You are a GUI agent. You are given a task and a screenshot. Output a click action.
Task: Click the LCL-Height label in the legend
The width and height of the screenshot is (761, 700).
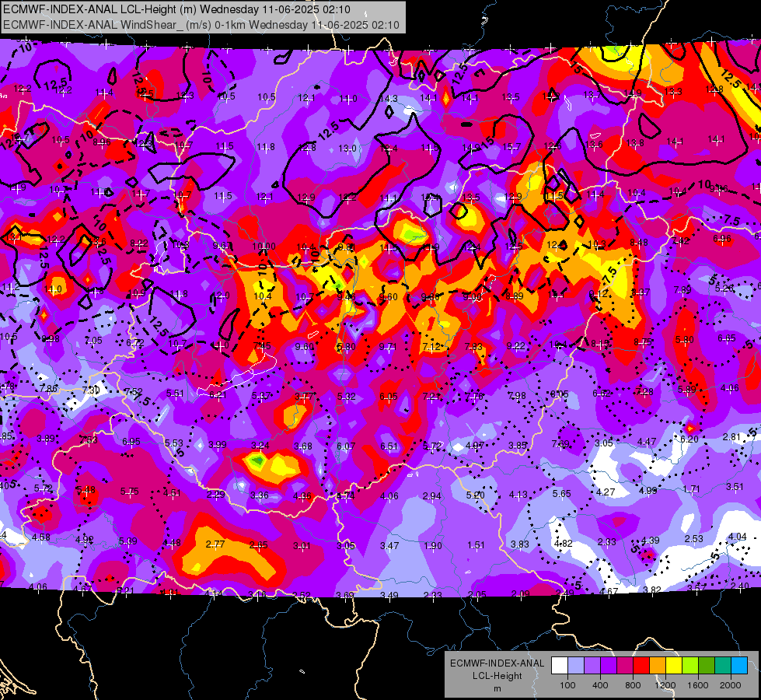pyautogui.click(x=497, y=676)
